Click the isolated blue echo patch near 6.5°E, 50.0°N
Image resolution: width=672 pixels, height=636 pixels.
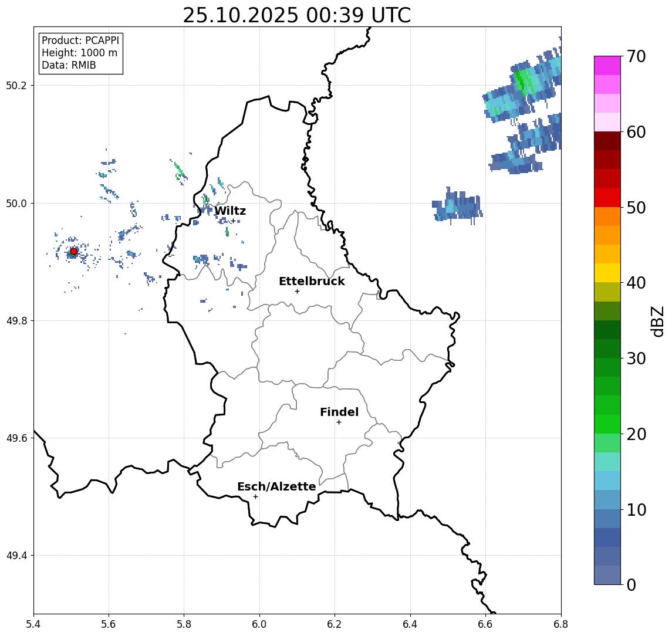(457, 205)
